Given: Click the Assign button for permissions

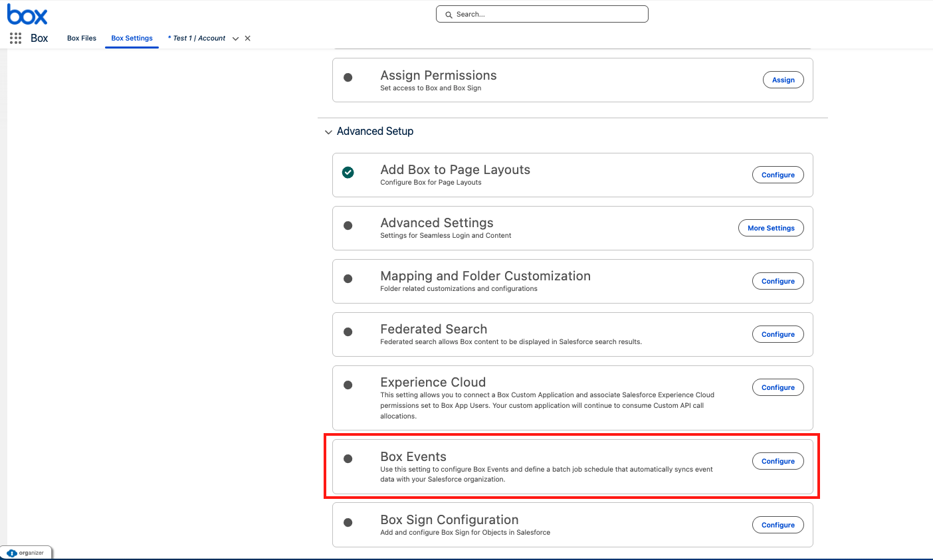Looking at the screenshot, I should [x=783, y=80].
